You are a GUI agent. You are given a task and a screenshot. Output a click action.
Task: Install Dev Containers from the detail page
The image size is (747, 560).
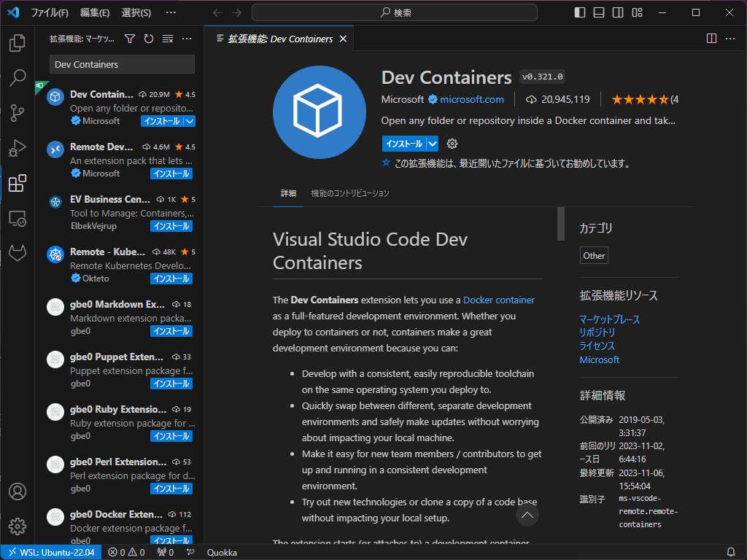click(x=404, y=144)
